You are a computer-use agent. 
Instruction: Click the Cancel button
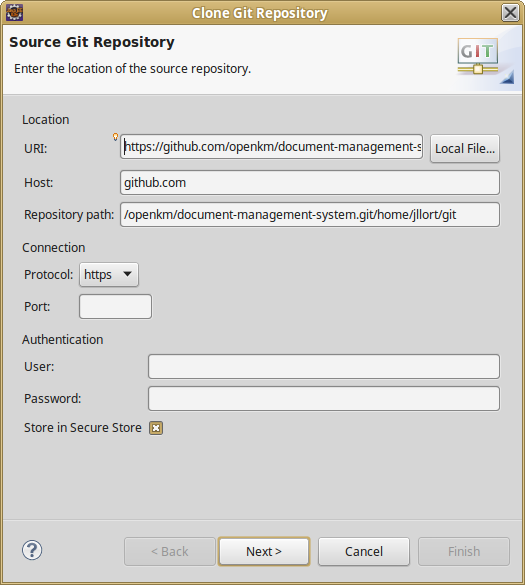click(x=364, y=551)
